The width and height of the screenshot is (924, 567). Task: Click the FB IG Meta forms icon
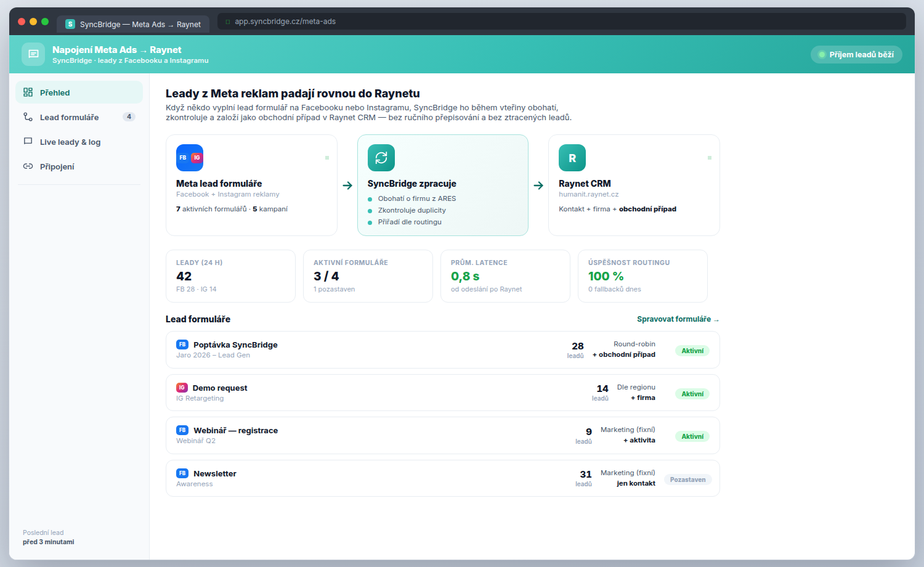click(x=190, y=158)
